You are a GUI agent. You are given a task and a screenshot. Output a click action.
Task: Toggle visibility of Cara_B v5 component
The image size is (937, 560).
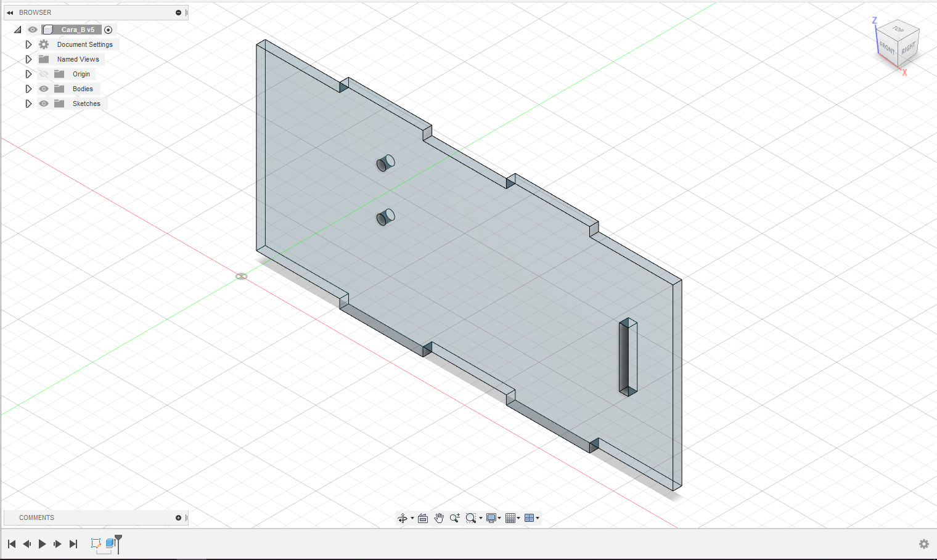33,30
